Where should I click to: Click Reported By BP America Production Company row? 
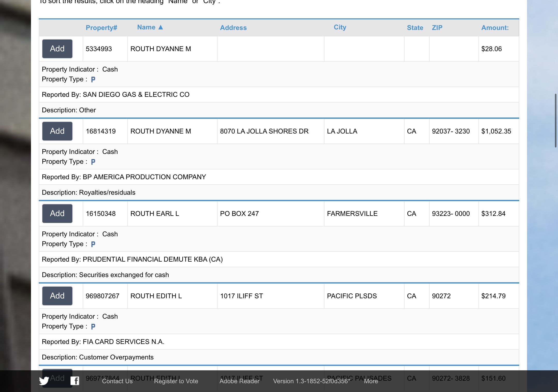point(279,177)
